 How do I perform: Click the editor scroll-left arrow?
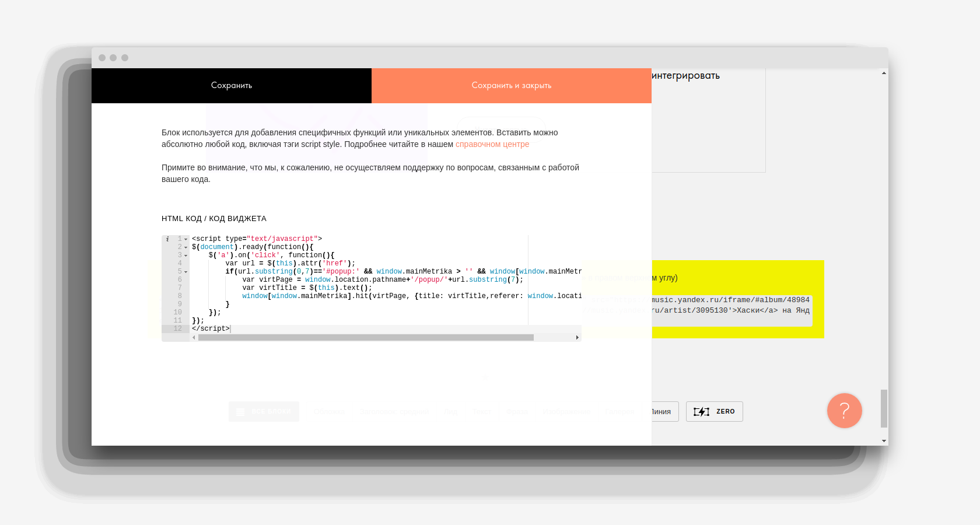194,338
